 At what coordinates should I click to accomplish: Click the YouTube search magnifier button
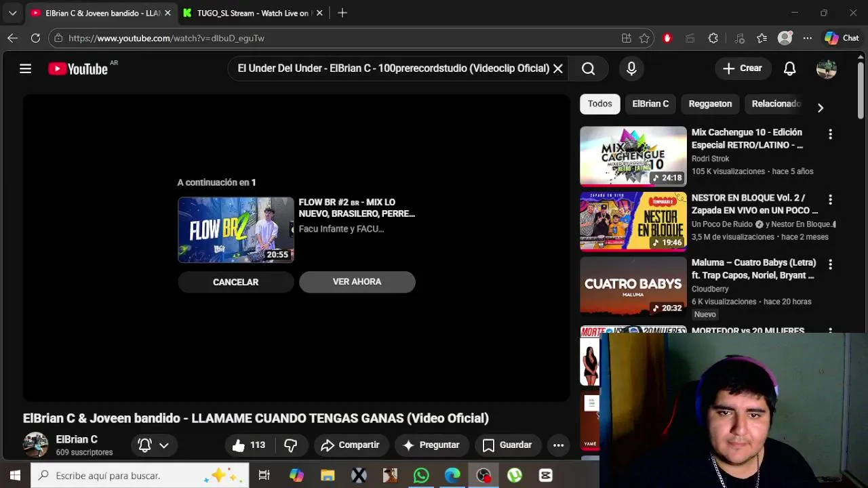(588, 68)
